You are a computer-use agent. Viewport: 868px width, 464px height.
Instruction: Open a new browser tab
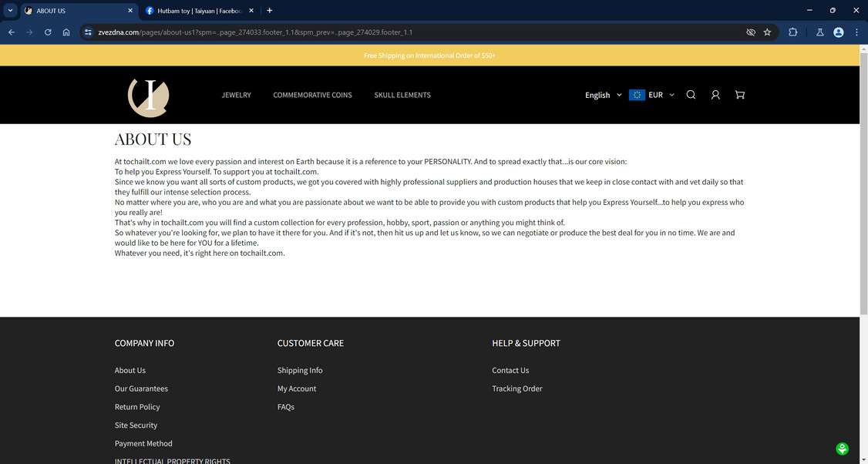tap(270, 11)
